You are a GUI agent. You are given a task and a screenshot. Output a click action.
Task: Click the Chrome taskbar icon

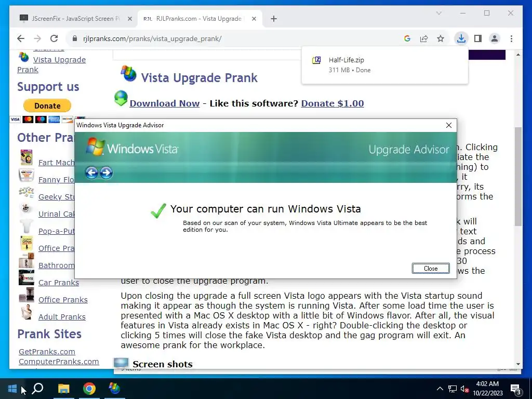(89, 389)
